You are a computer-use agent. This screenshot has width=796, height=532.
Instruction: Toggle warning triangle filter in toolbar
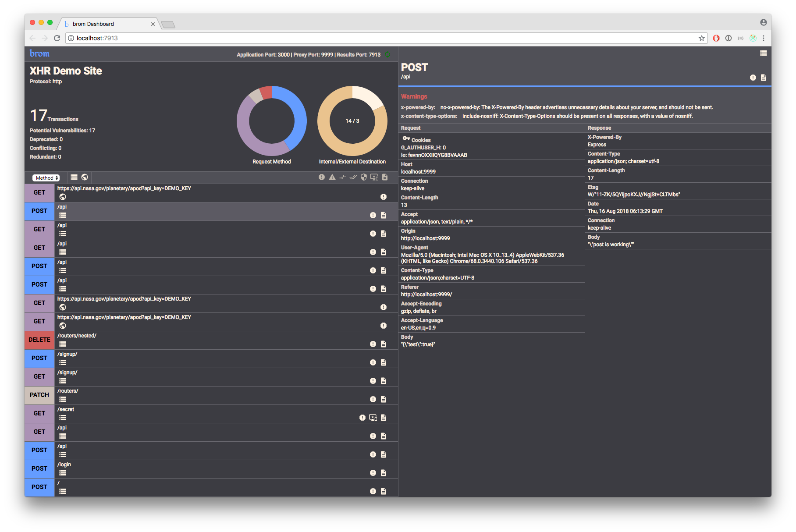(x=332, y=177)
